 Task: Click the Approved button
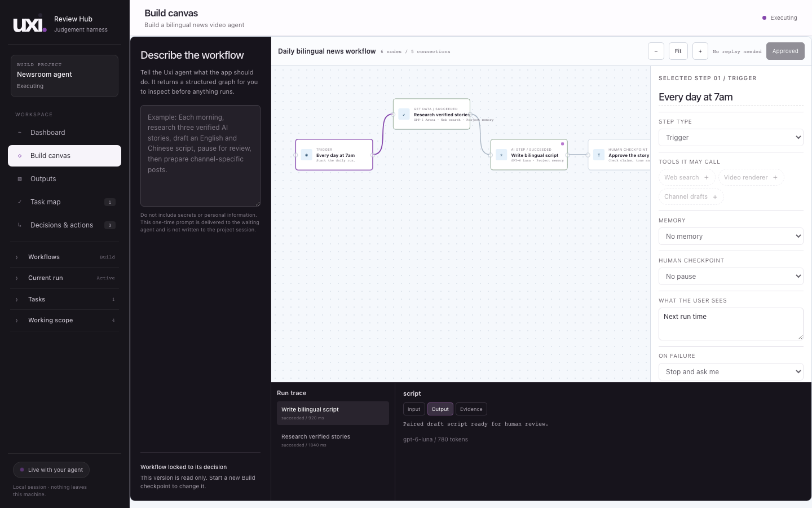785,51
